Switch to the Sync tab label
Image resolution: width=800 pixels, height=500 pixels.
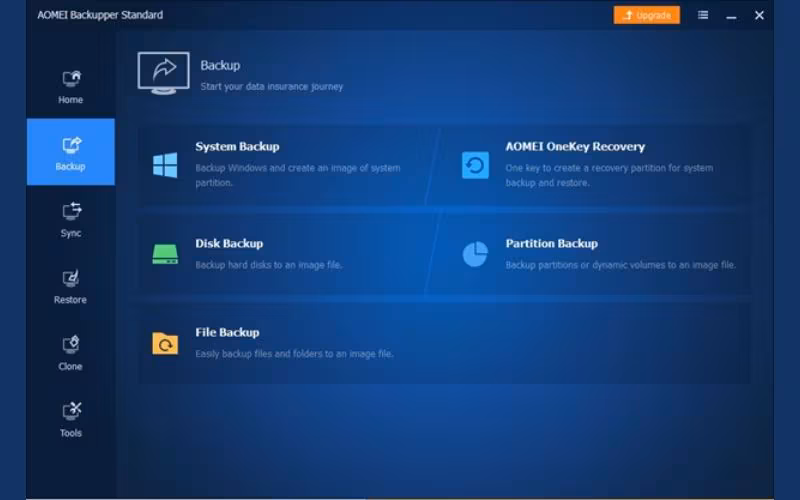(71, 233)
